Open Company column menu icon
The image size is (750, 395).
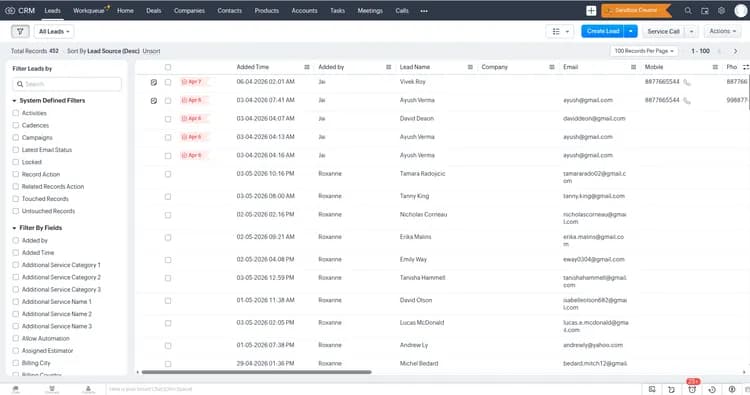(551, 67)
